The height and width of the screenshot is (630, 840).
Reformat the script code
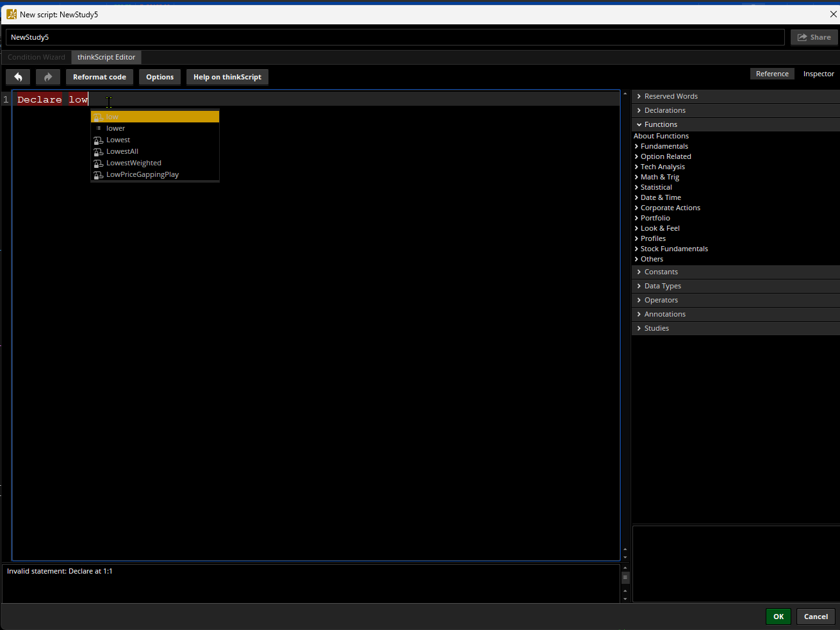pos(99,77)
